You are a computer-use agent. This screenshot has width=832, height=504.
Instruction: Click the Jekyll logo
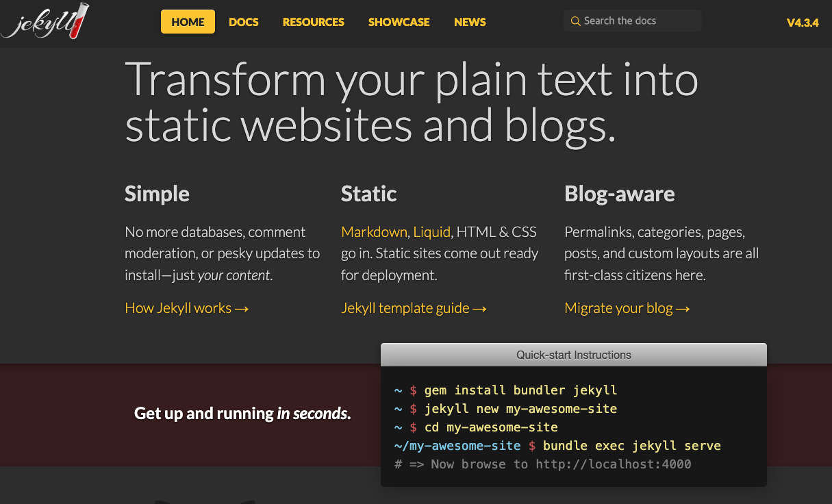coord(45,20)
